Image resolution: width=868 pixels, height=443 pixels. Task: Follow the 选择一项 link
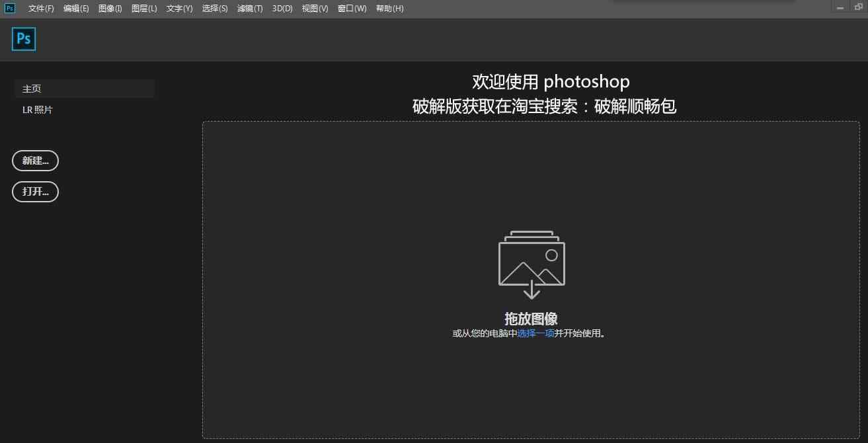(535, 333)
